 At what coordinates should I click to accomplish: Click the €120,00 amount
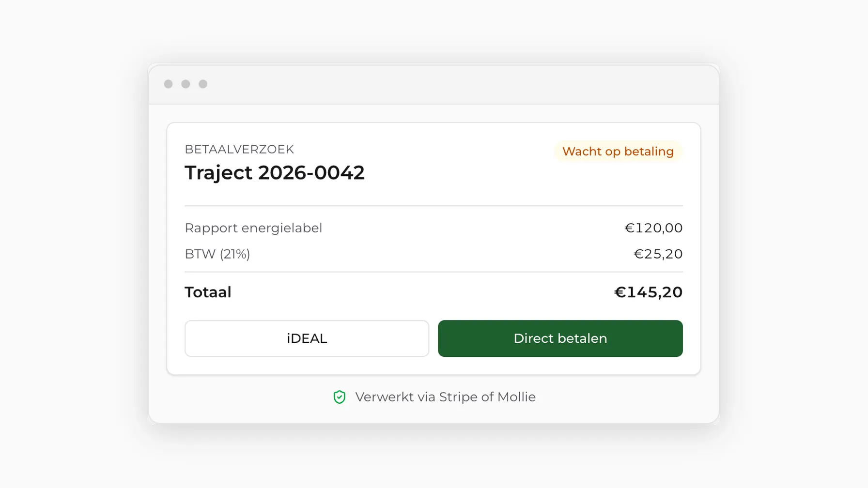[x=653, y=228]
